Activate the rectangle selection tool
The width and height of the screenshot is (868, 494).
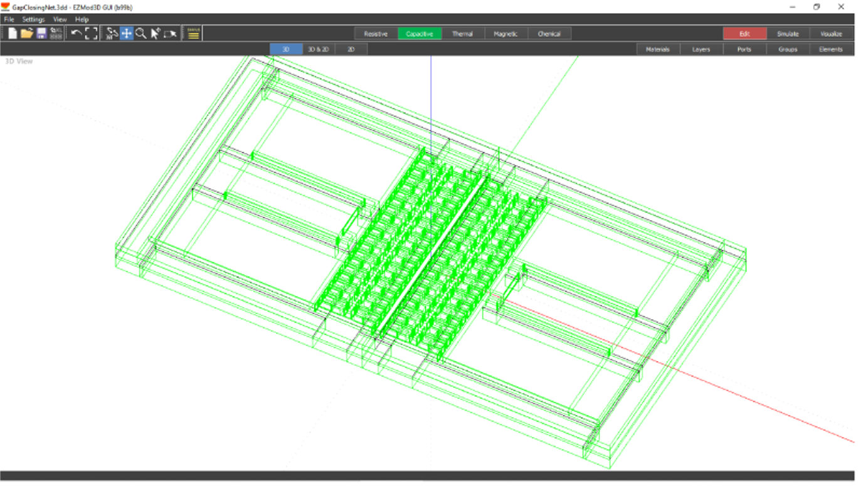coord(169,33)
